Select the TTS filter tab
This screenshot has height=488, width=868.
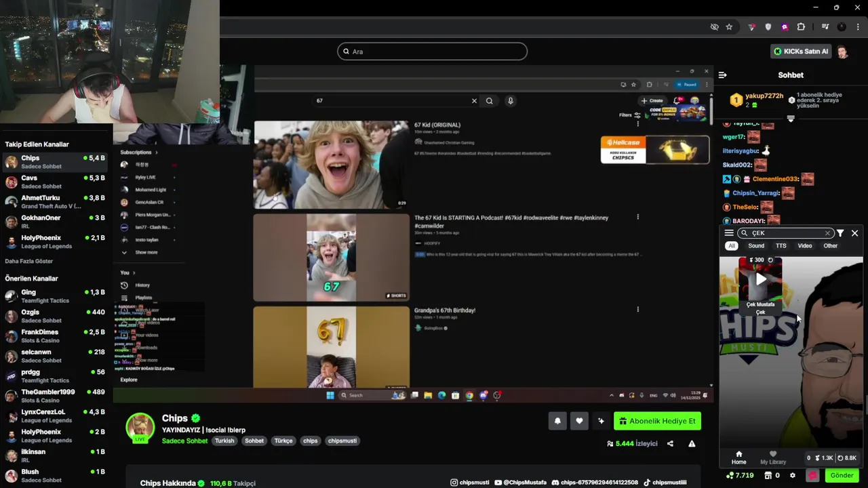point(781,246)
